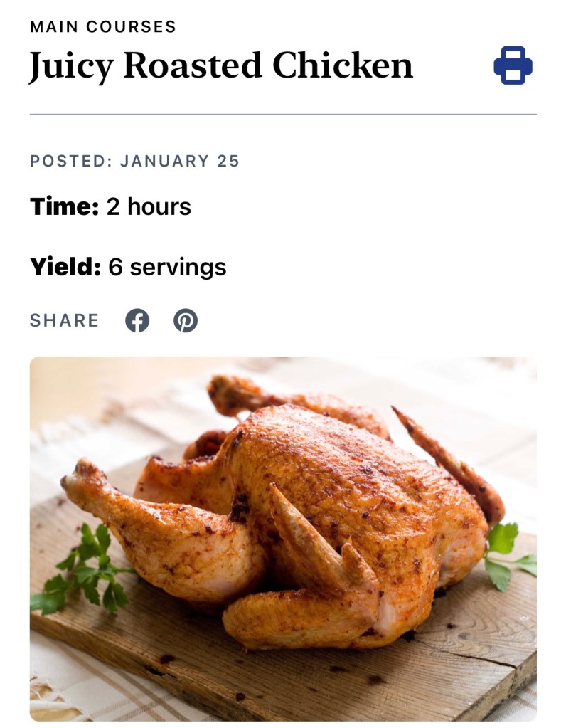Click the bold Yield label
566x728 pixels.
click(x=65, y=267)
